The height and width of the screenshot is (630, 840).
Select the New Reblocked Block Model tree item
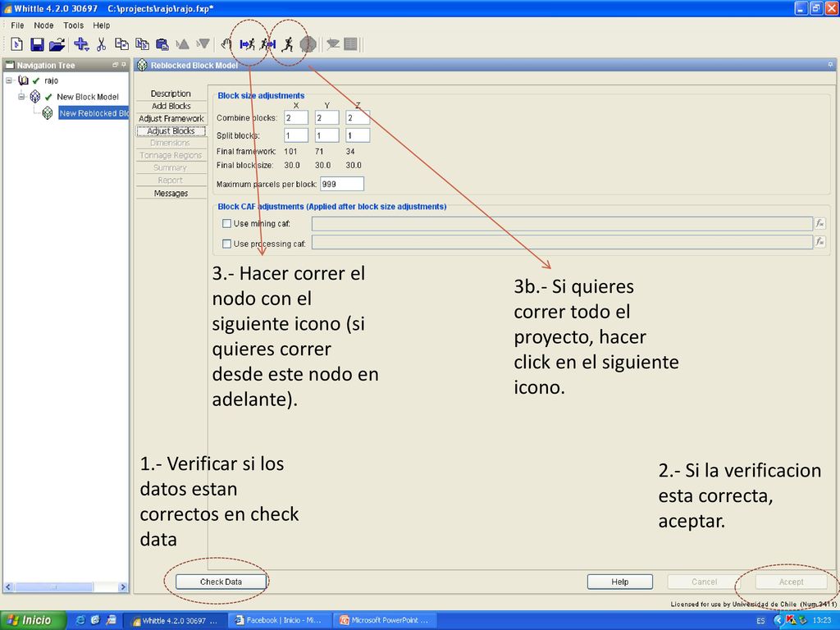click(x=94, y=113)
